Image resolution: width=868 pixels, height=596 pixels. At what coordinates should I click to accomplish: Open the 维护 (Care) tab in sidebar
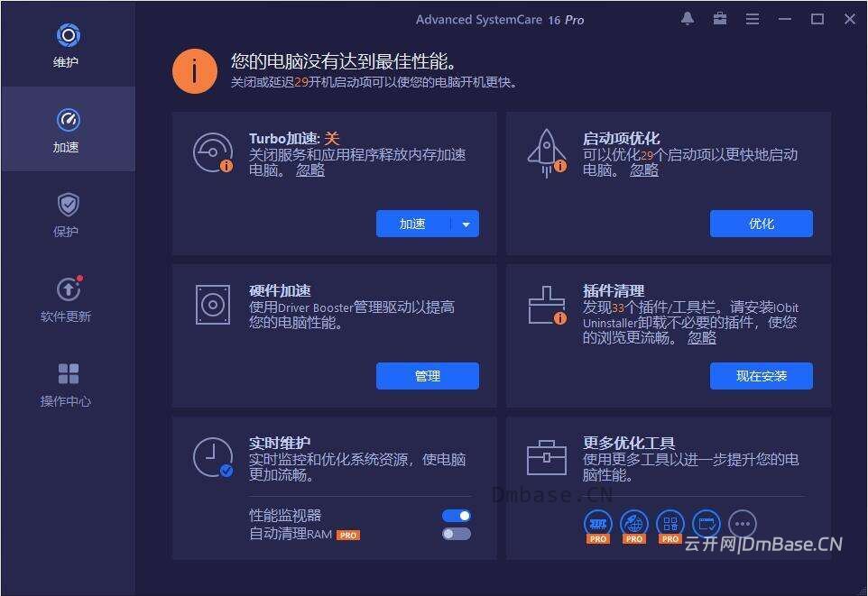pyautogui.click(x=68, y=45)
